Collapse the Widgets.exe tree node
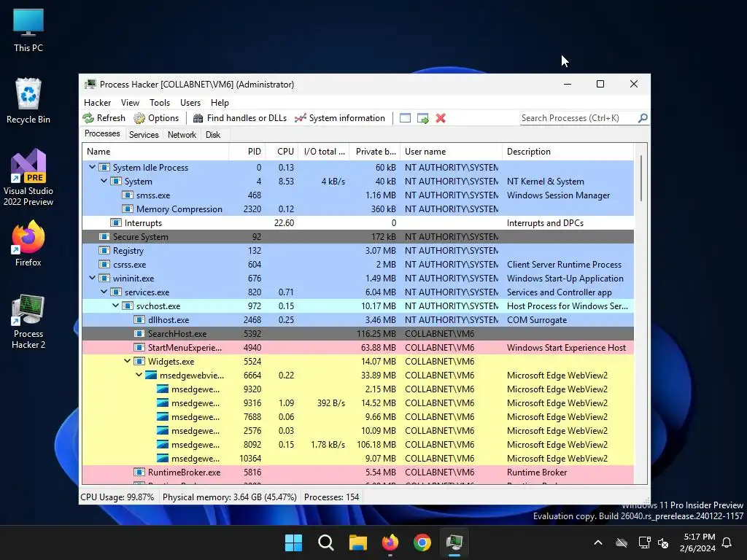Image resolution: width=747 pixels, height=560 pixels. 127,361
